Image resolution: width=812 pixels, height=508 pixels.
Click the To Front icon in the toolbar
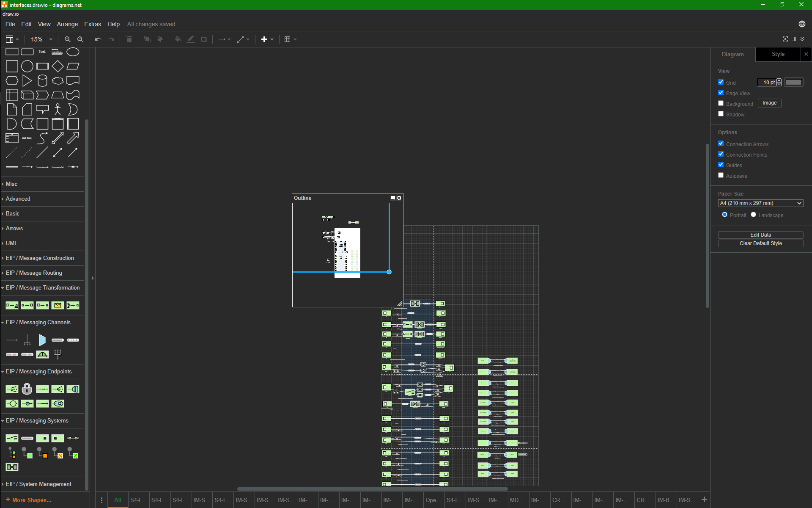[147, 39]
